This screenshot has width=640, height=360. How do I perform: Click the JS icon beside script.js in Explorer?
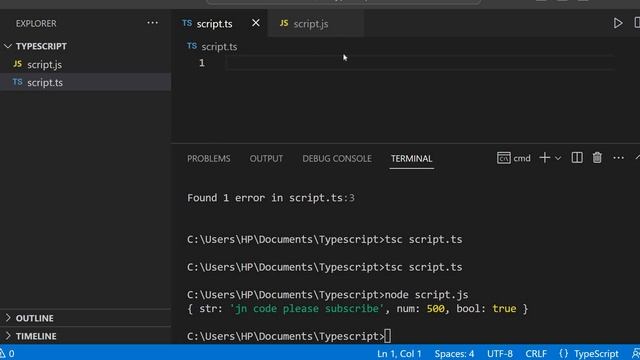(18, 64)
